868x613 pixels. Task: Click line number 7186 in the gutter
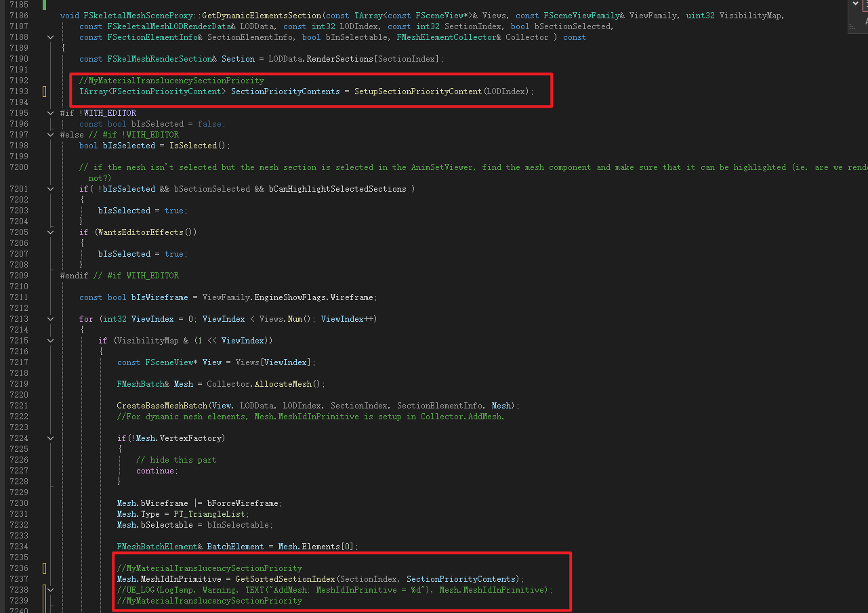click(18, 16)
